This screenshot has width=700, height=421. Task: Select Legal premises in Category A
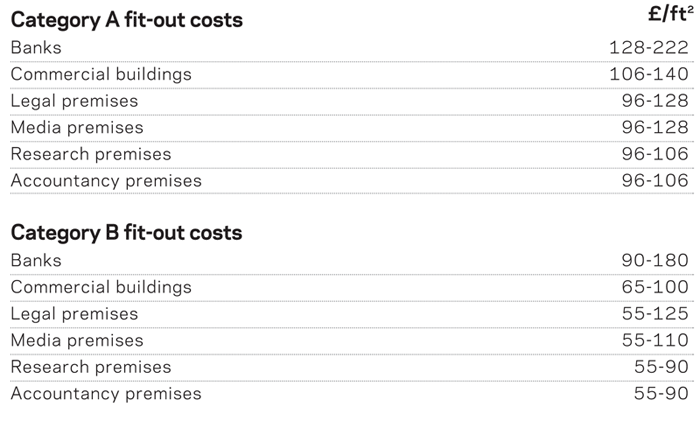tap(74, 101)
